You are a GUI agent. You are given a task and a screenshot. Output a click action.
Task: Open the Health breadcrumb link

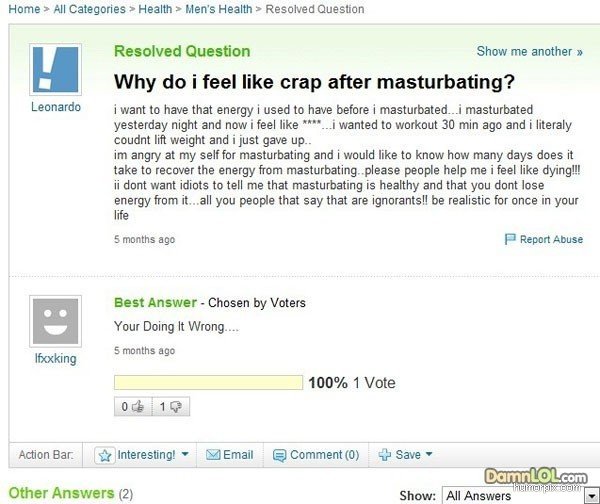point(155,9)
